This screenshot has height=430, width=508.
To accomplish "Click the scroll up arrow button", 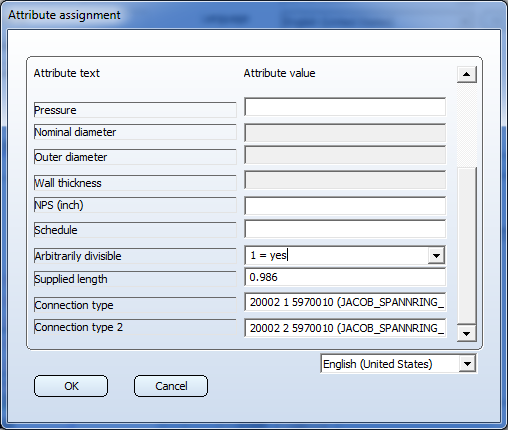I will point(467,74).
